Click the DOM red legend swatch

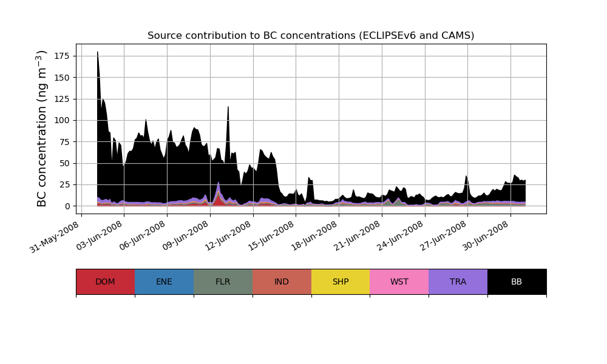pyautogui.click(x=105, y=281)
